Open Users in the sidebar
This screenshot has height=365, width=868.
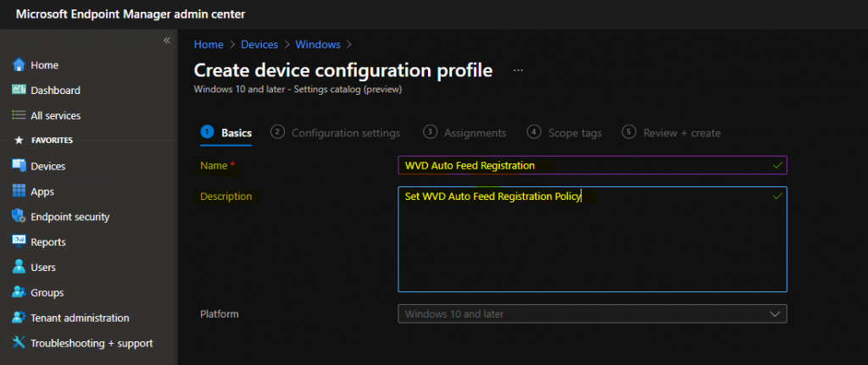pos(43,267)
